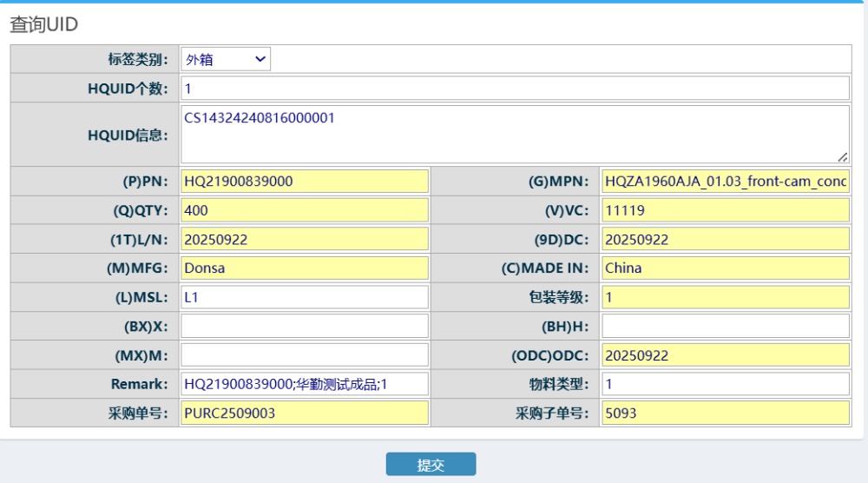This screenshot has height=483, width=868.
Task: Click the (V)VC field showing 11119
Action: click(x=725, y=210)
